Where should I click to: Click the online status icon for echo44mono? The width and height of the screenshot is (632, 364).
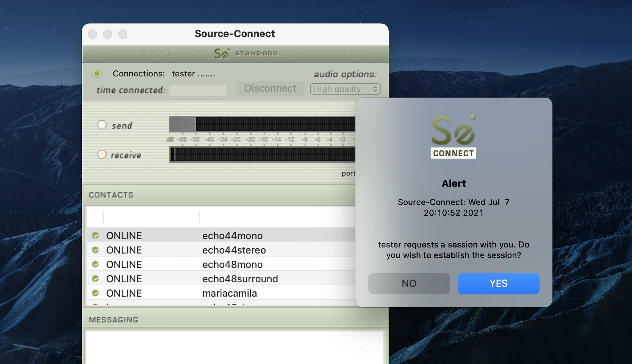(x=95, y=236)
